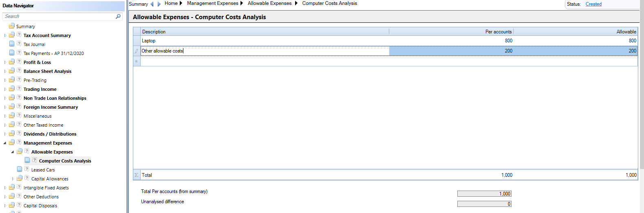Click the back arrow next to Summary breadcrumb
This screenshot has height=213, width=644.
[152, 4]
